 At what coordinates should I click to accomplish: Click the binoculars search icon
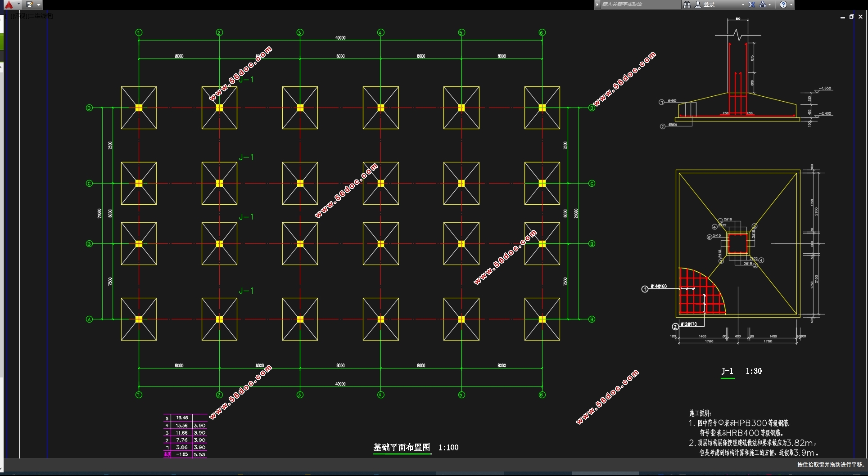(687, 4)
